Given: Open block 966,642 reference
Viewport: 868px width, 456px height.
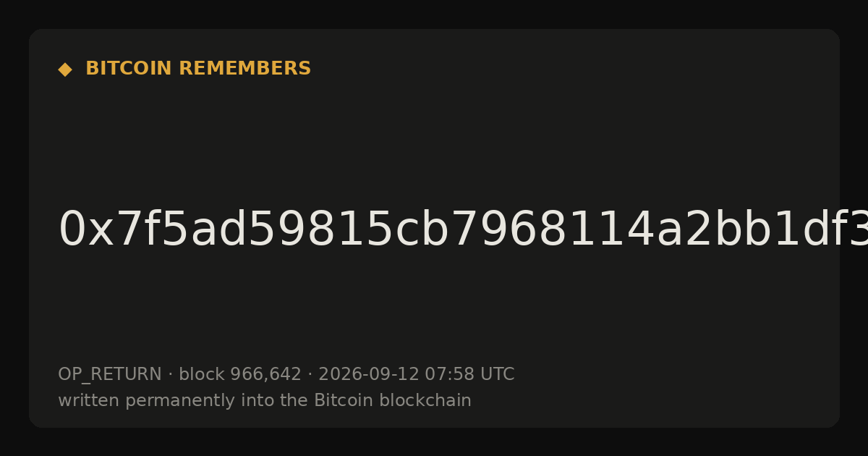Looking at the screenshot, I should coord(240,375).
